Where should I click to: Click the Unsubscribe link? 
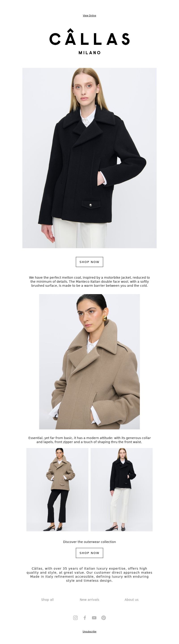click(x=89, y=631)
